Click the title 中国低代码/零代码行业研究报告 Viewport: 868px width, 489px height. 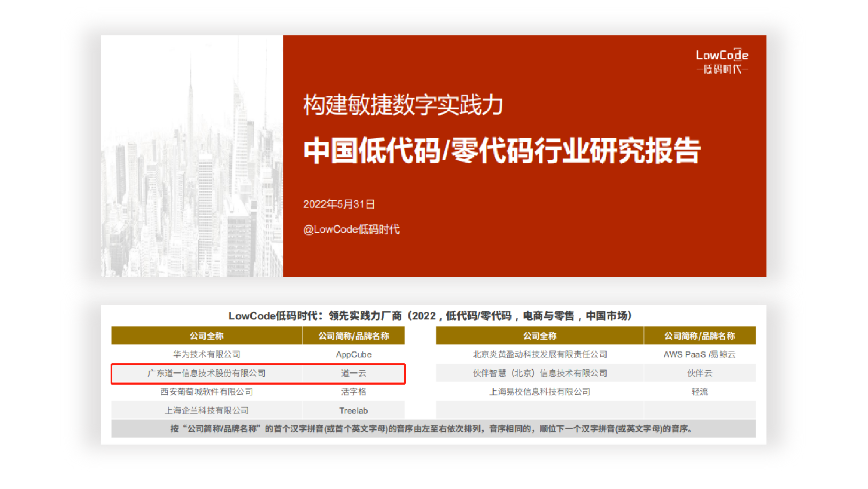(502, 150)
